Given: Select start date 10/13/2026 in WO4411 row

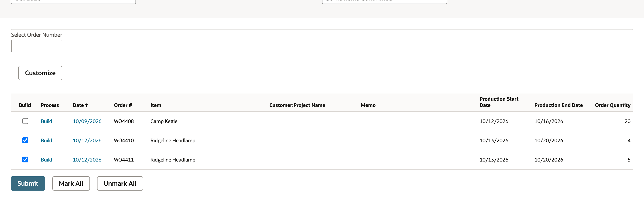Looking at the screenshot, I should [x=494, y=160].
